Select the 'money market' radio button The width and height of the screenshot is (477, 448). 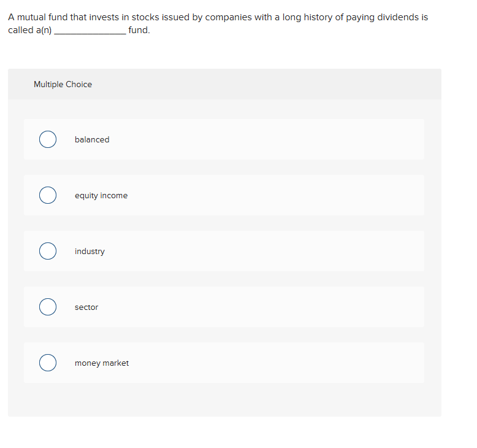point(48,363)
